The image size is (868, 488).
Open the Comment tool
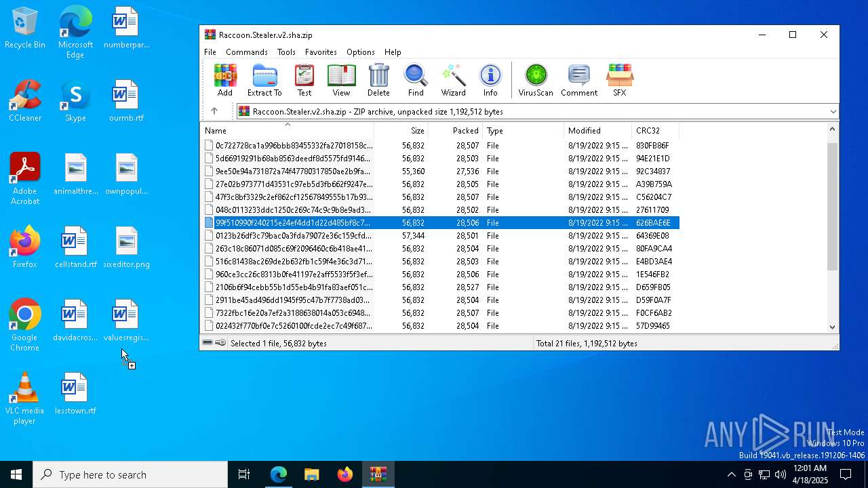(579, 81)
